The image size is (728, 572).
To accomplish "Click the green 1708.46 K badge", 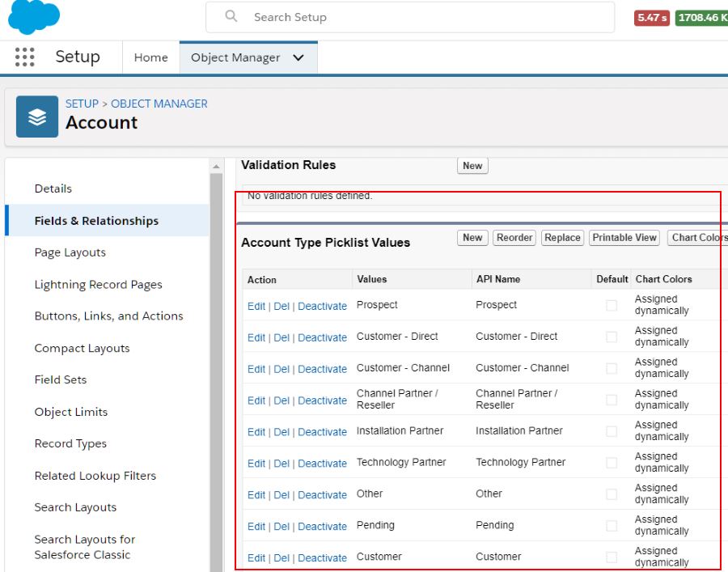I will coord(701,18).
